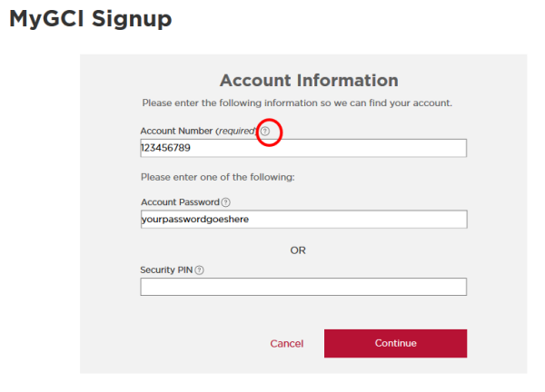The height and width of the screenshot is (392, 545).
Task: Click the "find your account" instruction sentence
Action: pos(297,103)
